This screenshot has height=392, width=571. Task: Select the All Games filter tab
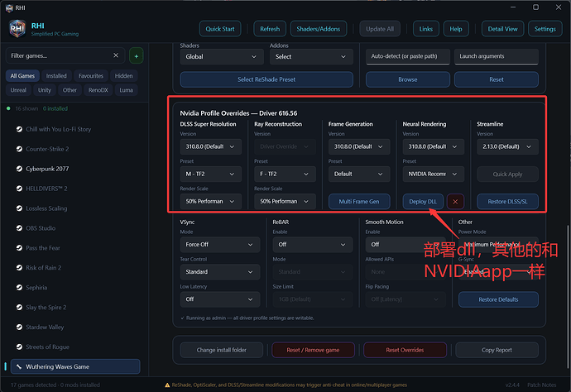click(x=22, y=76)
